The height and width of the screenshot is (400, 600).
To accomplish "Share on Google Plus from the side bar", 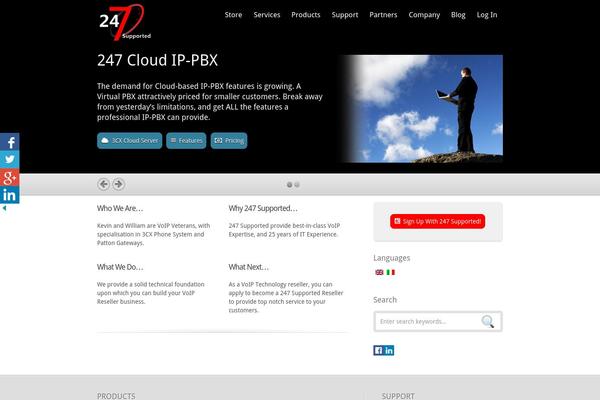I will tap(10, 178).
